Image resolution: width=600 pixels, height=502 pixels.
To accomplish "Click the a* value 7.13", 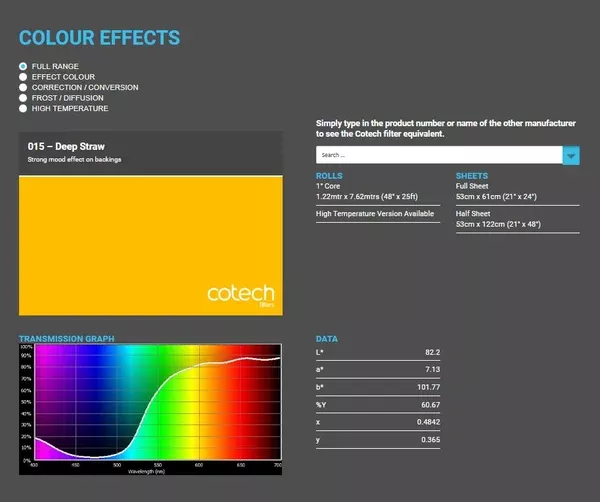I will (432, 369).
